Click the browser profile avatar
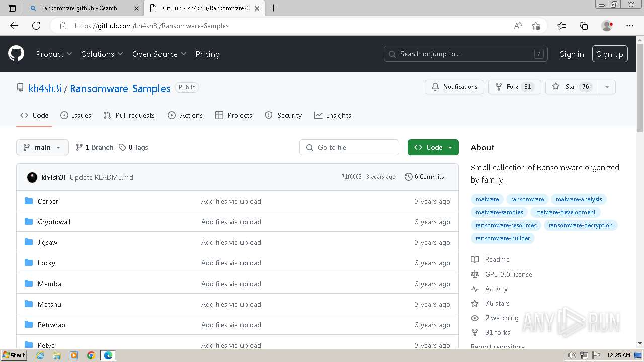The height and width of the screenshot is (362, 644). click(x=607, y=26)
